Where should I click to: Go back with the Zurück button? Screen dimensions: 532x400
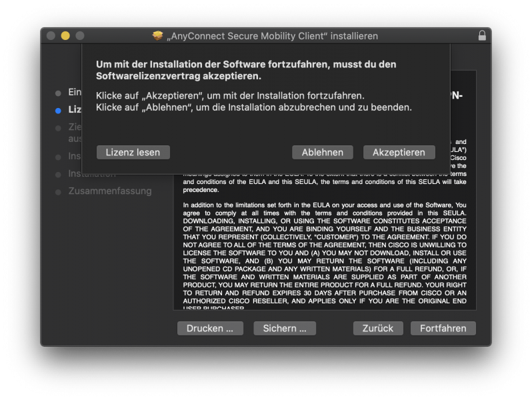pyautogui.click(x=378, y=329)
